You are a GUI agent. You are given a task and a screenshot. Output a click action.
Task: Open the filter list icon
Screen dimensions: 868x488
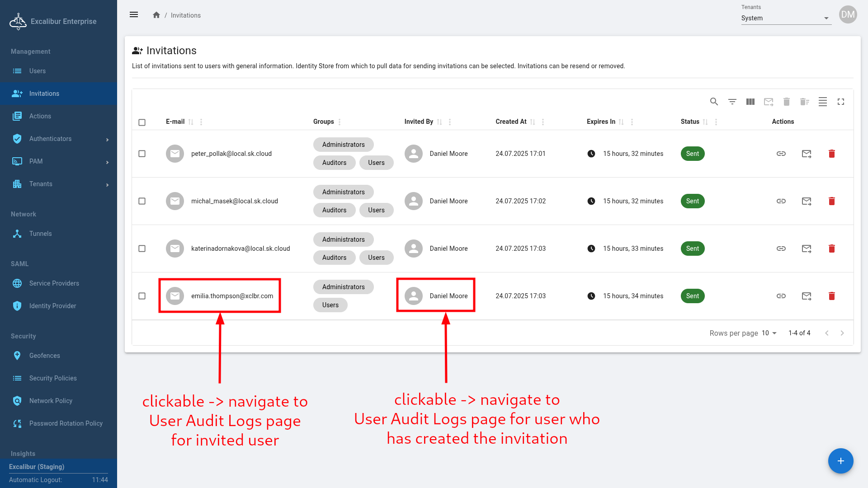732,102
